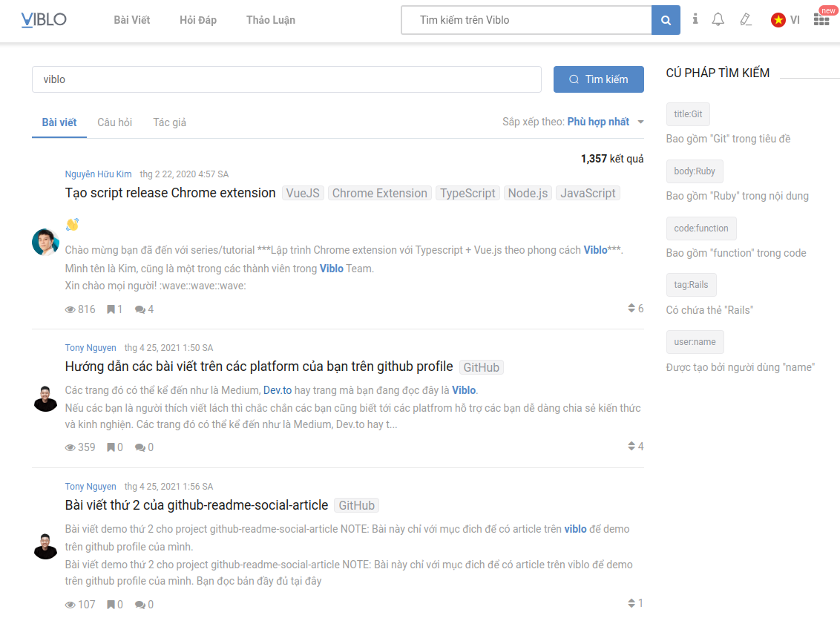Click the pencil icon to write a post
The width and height of the screenshot is (840, 618).
[745, 20]
